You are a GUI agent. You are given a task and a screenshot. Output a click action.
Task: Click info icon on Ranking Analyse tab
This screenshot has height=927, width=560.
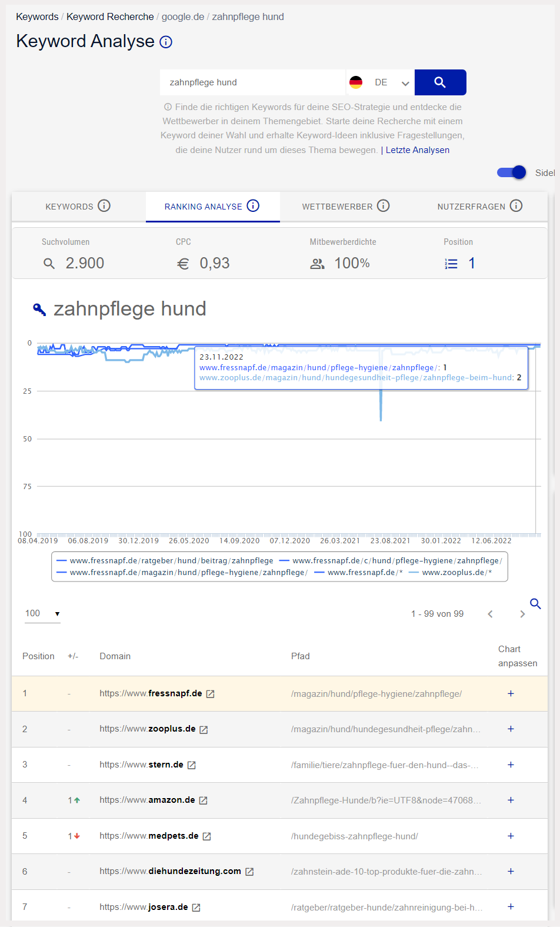tap(253, 206)
